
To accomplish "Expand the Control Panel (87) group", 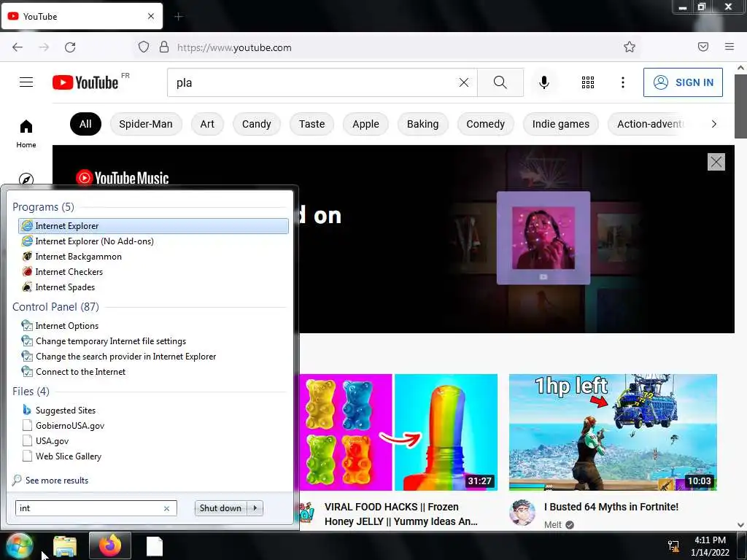I will tap(55, 307).
